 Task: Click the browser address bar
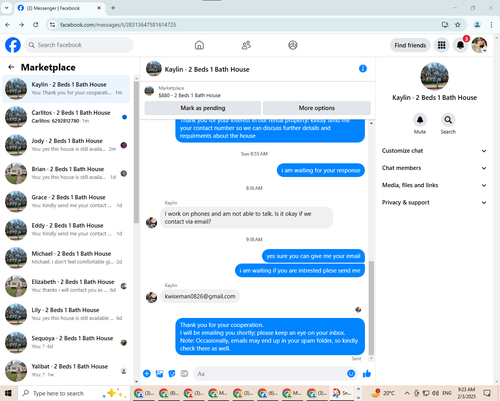click(x=247, y=25)
